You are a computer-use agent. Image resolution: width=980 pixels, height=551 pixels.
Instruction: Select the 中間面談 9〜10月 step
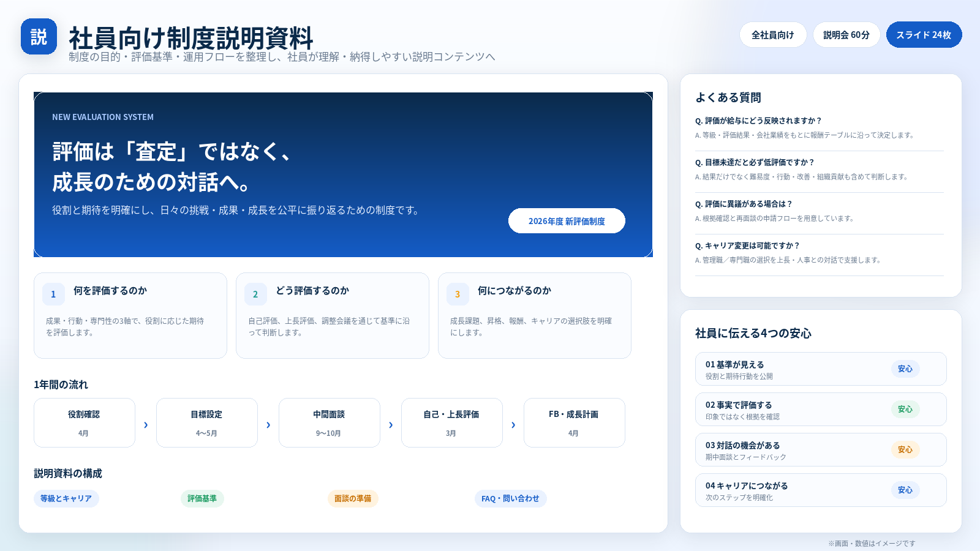330,423
